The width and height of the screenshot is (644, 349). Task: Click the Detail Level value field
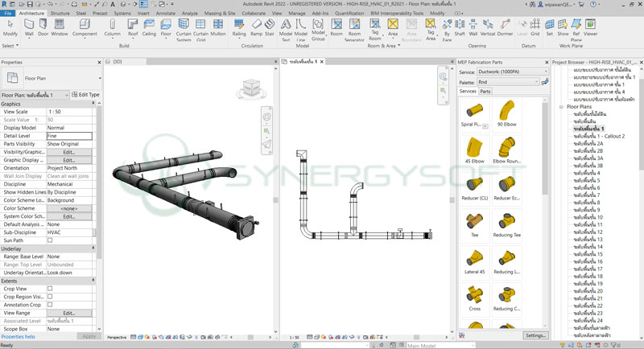(x=68, y=136)
